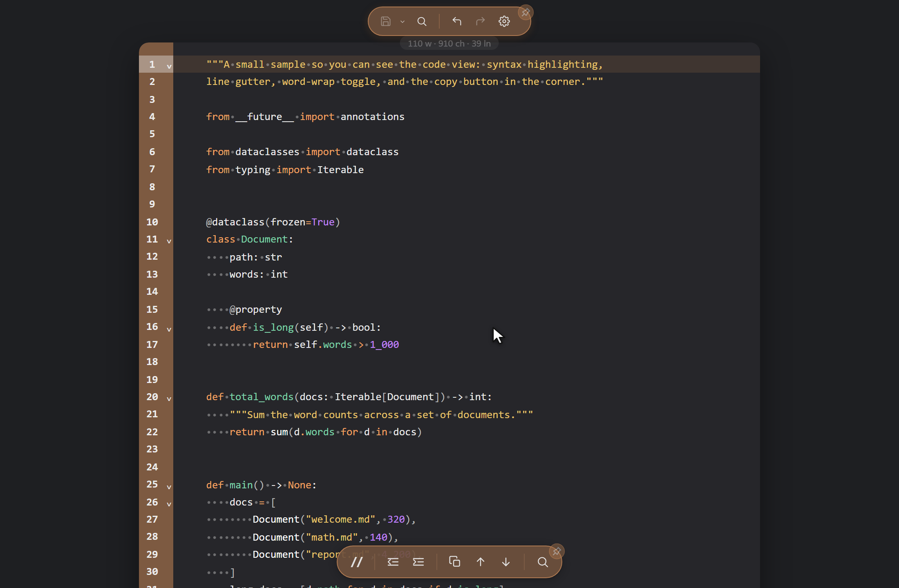Click 'path: str' field on line 12
The width and height of the screenshot is (899, 588).
tap(256, 257)
